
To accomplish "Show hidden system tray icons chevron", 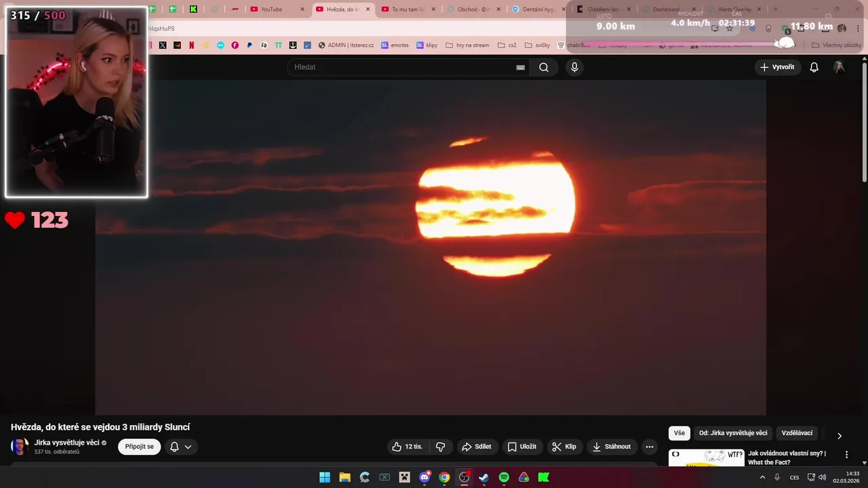I will tap(762, 477).
